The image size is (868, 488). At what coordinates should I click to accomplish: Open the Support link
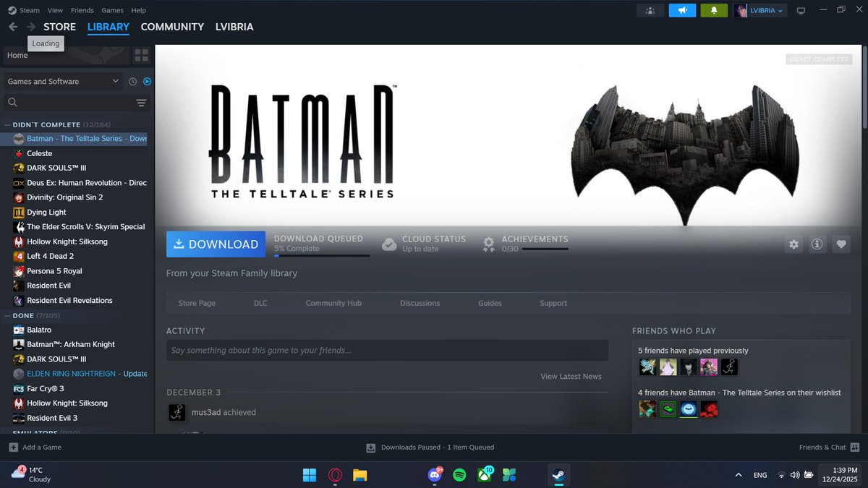553,303
